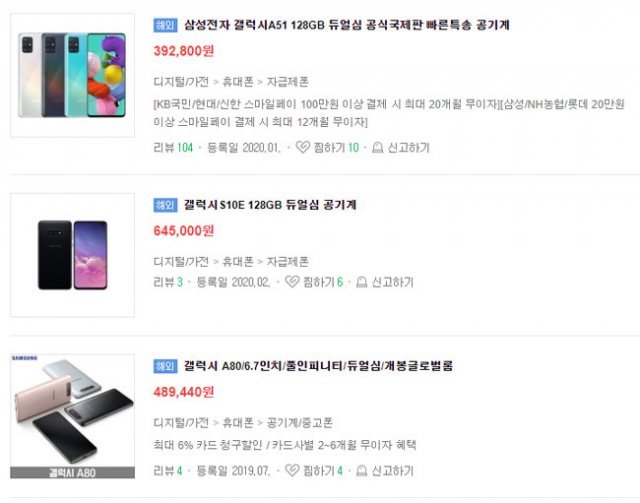Open the 갤럭시S10E 128GB 듀얼심 공기계 title
This screenshot has height=503, width=640.
point(270,205)
